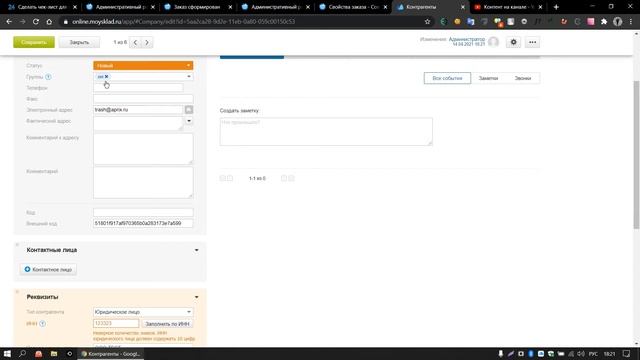Collapse the Реквизиты section
Screen dimensions: 640x360
197,297
